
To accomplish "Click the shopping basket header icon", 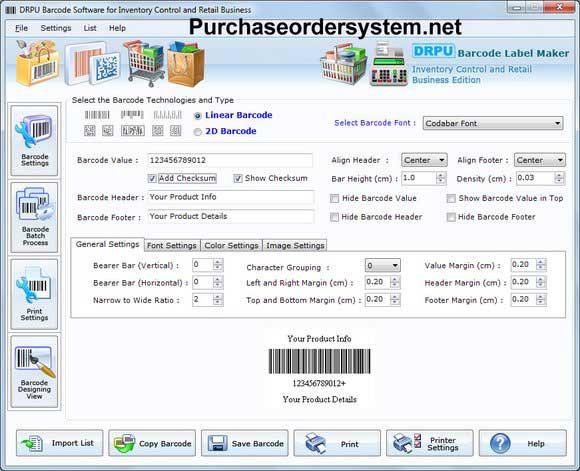I will point(344,65).
